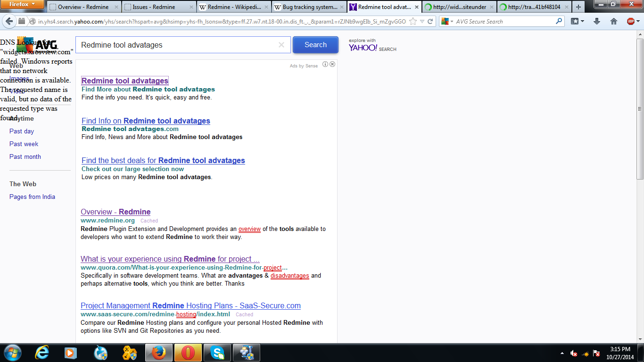This screenshot has width=644, height=362.
Task: Switch to the Issues - Redmine tab
Action: coord(159,7)
